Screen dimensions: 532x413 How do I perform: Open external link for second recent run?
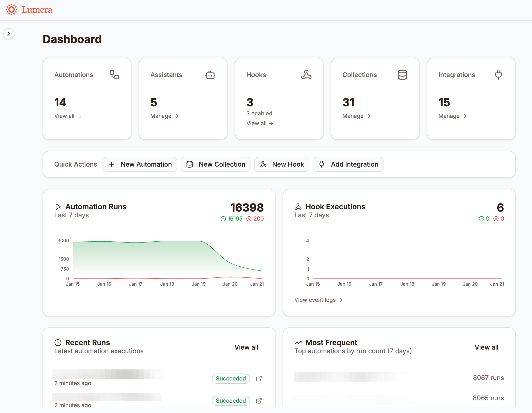tap(259, 401)
